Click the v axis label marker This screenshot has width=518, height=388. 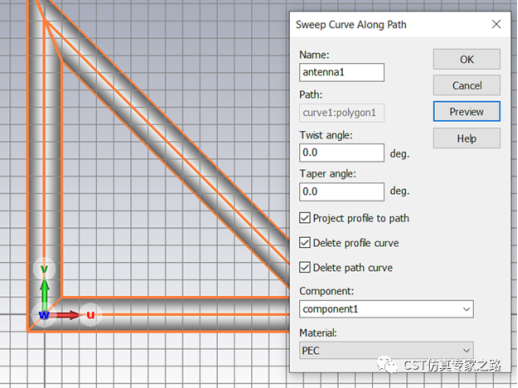pyautogui.click(x=44, y=269)
